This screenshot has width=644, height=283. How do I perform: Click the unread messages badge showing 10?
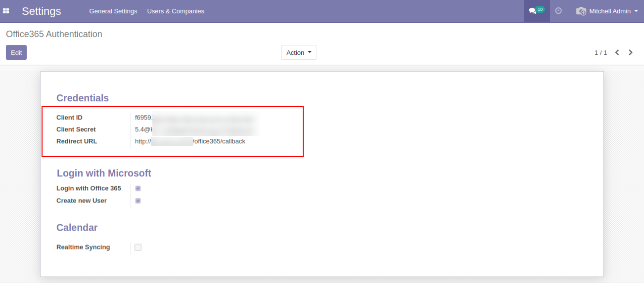coord(540,9)
